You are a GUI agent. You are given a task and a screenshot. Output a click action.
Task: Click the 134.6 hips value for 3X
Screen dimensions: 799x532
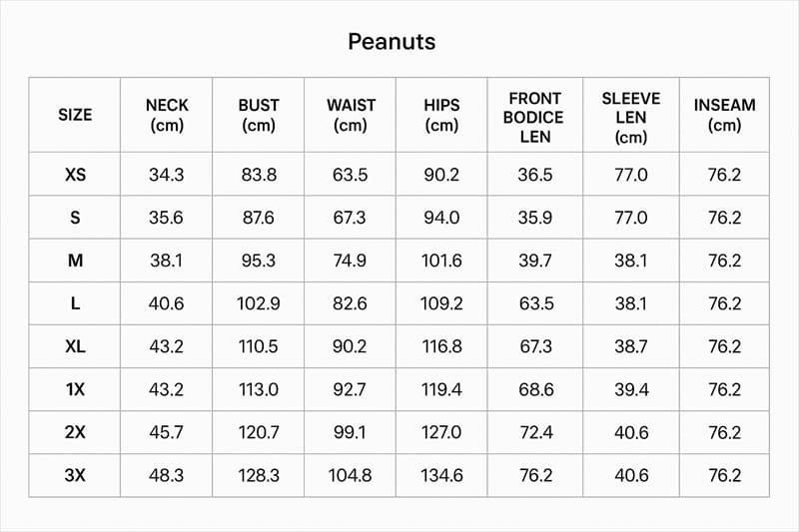click(441, 475)
